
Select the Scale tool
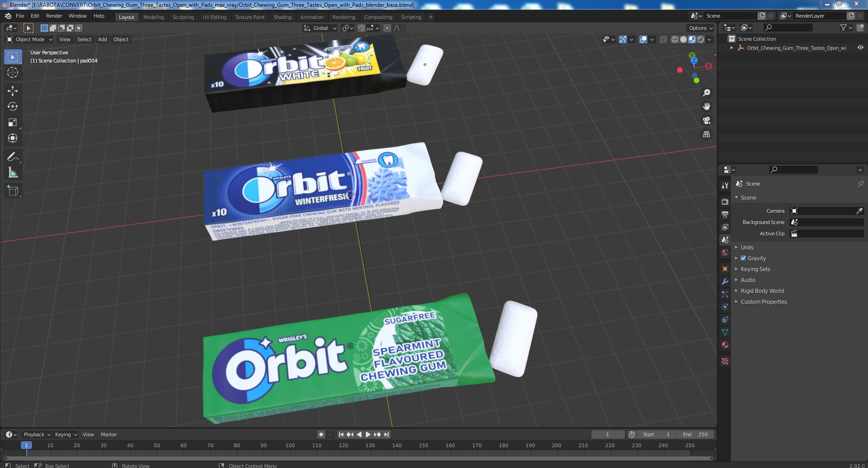click(13, 122)
